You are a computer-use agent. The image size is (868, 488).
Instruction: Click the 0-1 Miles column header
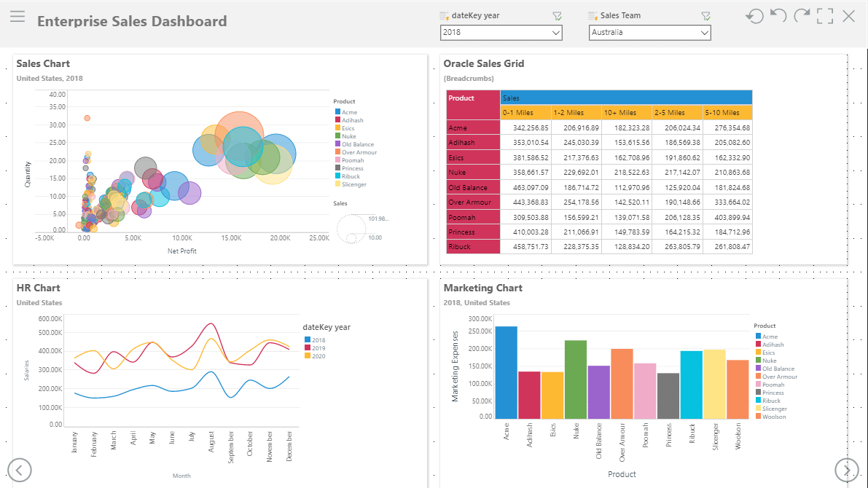[x=525, y=112]
